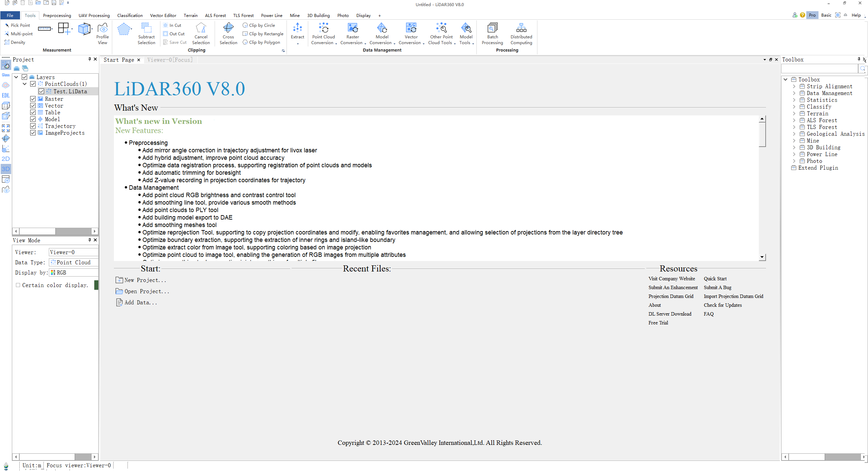Screen dimensions: 868x471
Task: Expand the Classify toolbox folder
Action: 794,107
